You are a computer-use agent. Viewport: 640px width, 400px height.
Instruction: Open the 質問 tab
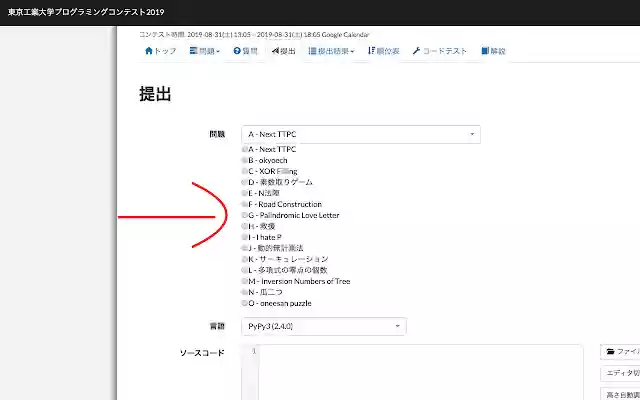245,51
